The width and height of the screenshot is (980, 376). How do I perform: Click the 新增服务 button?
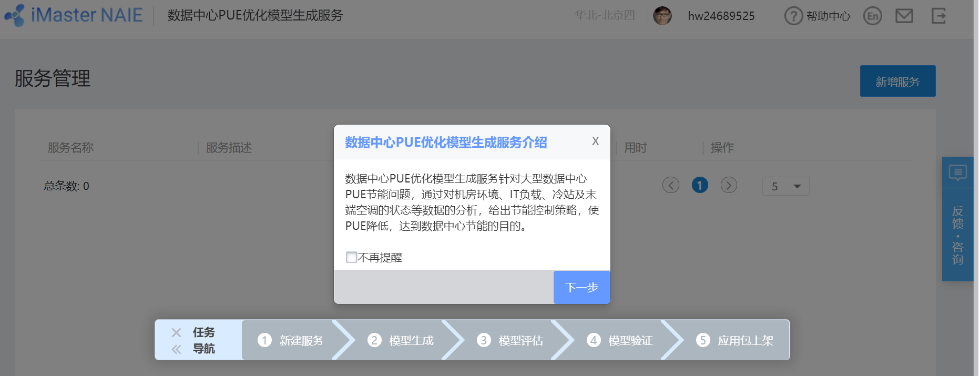pos(897,81)
